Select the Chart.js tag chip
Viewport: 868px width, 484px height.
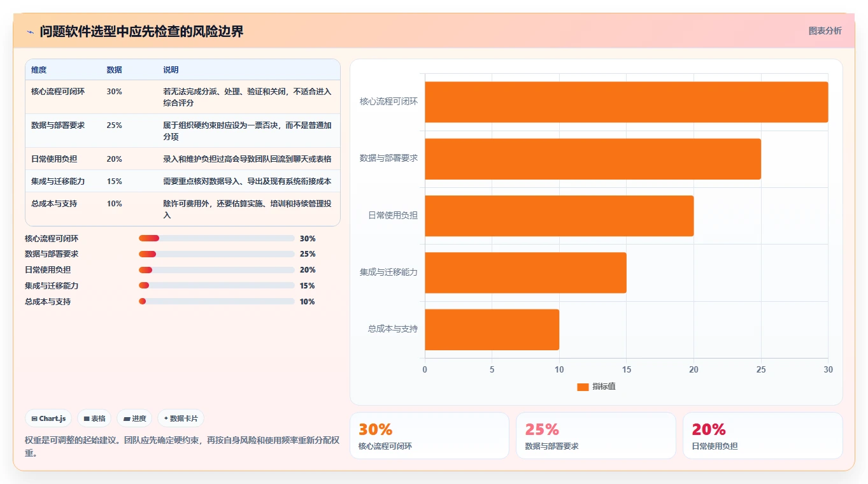tap(48, 418)
